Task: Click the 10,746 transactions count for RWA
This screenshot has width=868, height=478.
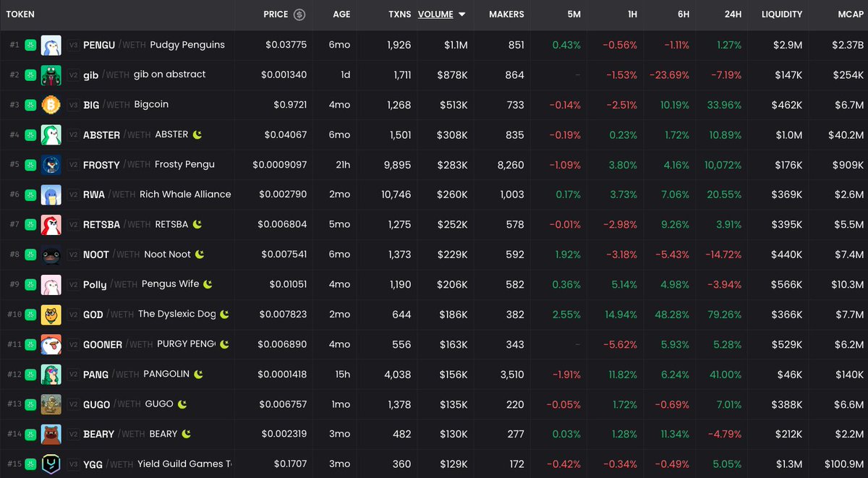Action: [396, 195]
